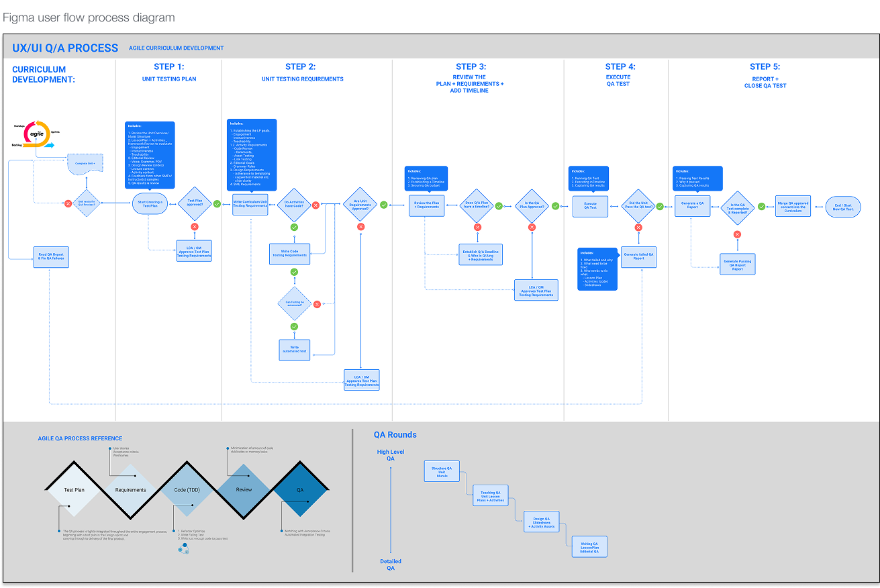Select the 'Test Plan approved?' diamond
This screenshot has width=880, height=588.
195,203
